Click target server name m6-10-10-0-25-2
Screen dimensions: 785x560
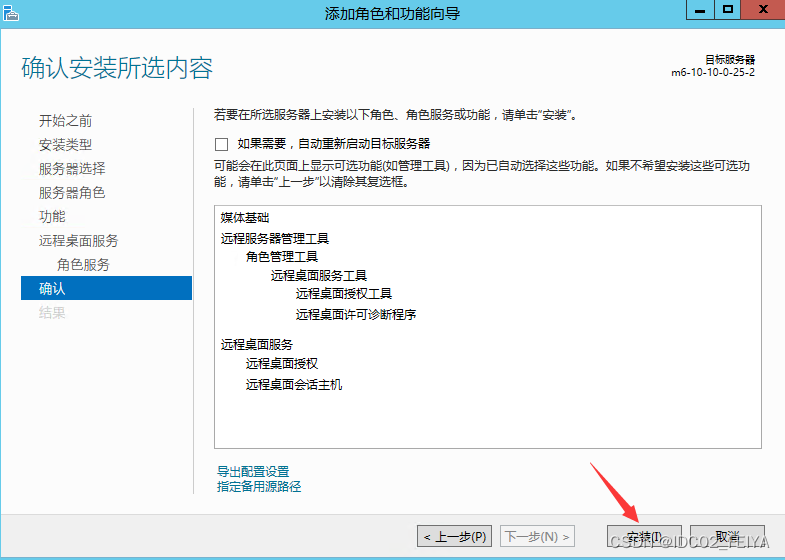[x=713, y=73]
